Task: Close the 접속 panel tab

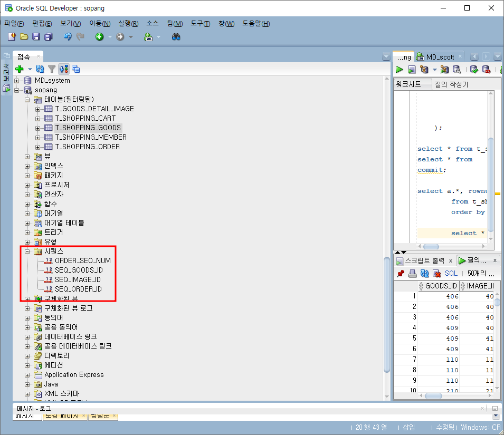Action: (x=38, y=56)
